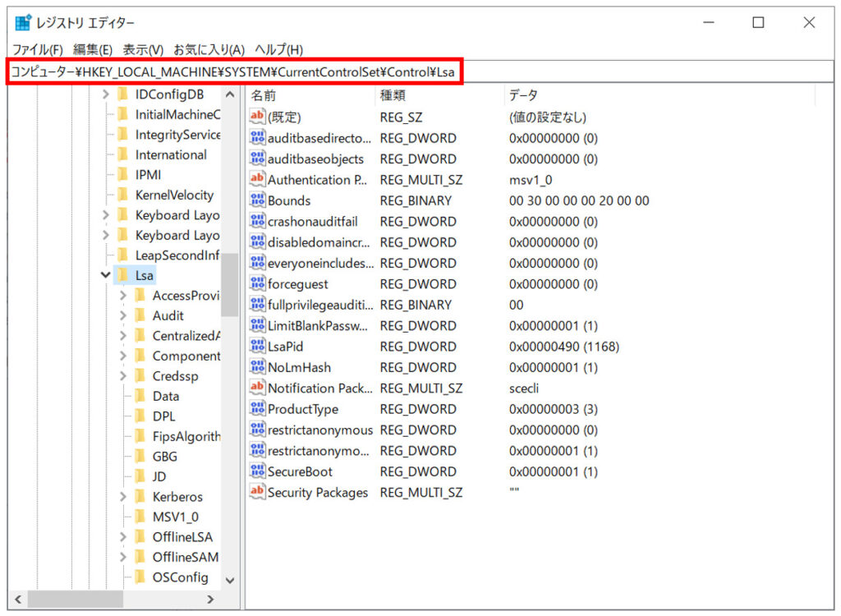Click the msv1_0 data value
This screenshot has height=616, width=841.
(531, 180)
